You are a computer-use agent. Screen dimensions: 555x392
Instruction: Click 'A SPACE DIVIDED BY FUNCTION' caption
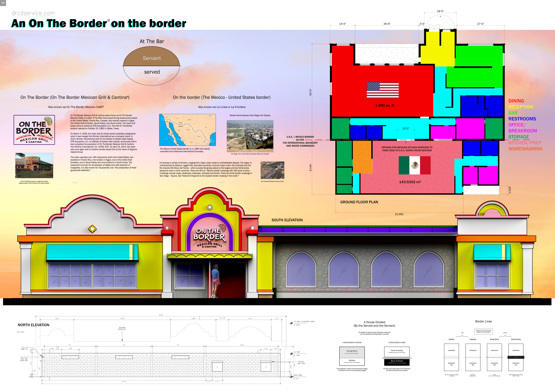coord(352,343)
